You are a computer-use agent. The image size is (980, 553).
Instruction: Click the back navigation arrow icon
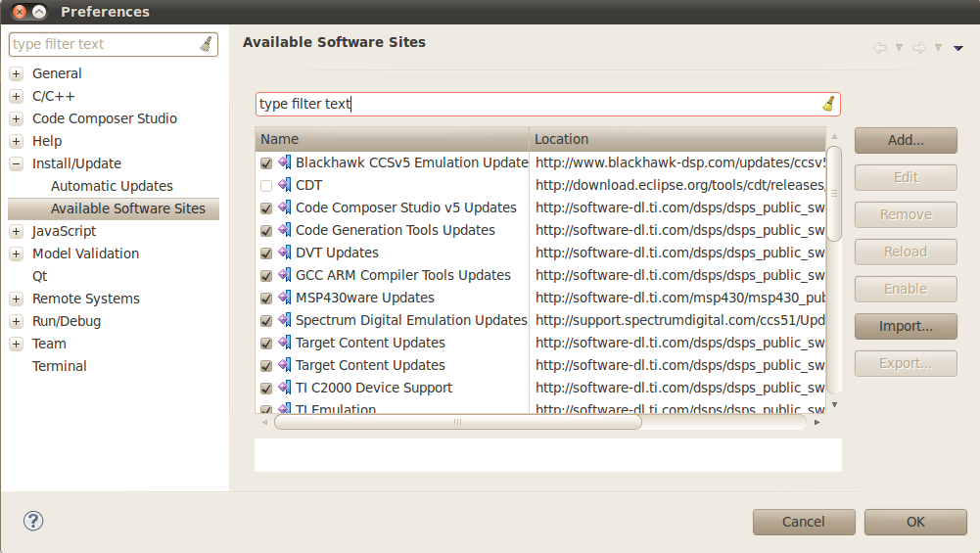tap(879, 48)
